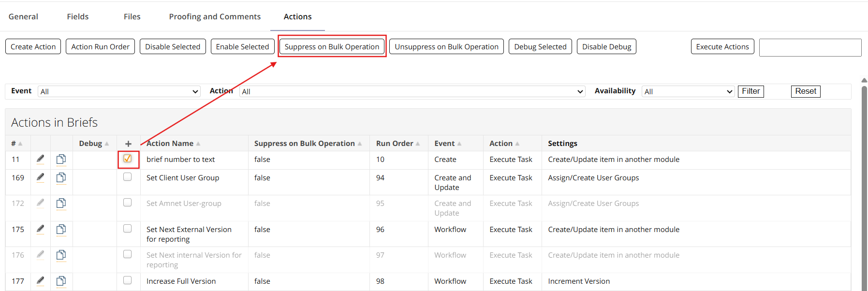Click Suppress on Bulk Operation button

[x=332, y=46]
